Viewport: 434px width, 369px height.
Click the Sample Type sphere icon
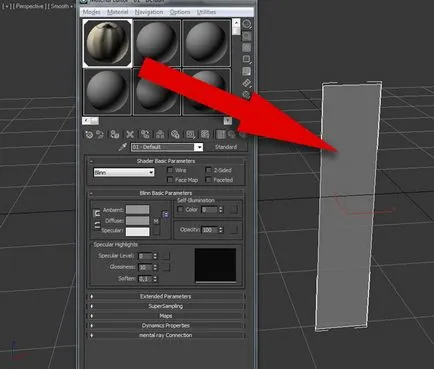(247, 24)
